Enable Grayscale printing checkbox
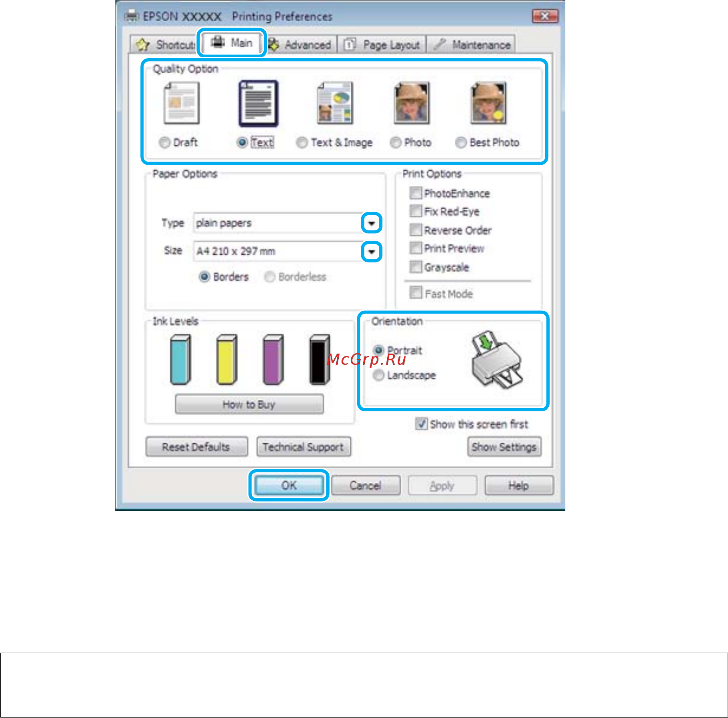728x718 pixels. (416, 267)
